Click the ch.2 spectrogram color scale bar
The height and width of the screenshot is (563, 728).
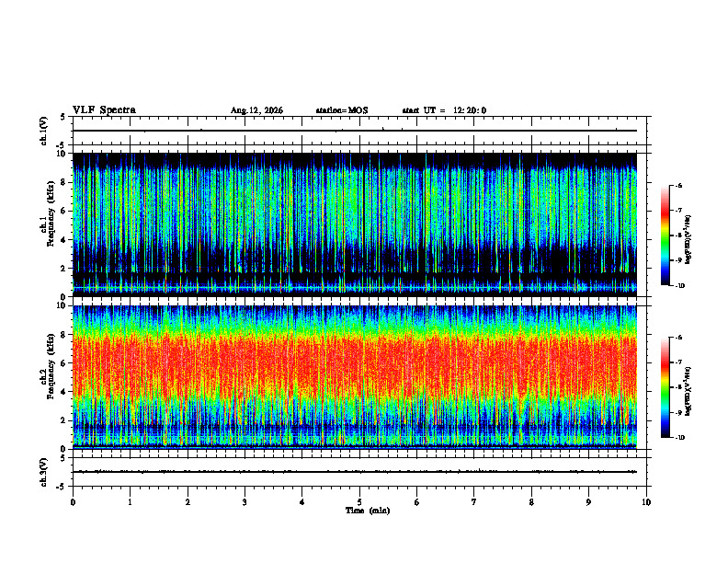pos(665,387)
